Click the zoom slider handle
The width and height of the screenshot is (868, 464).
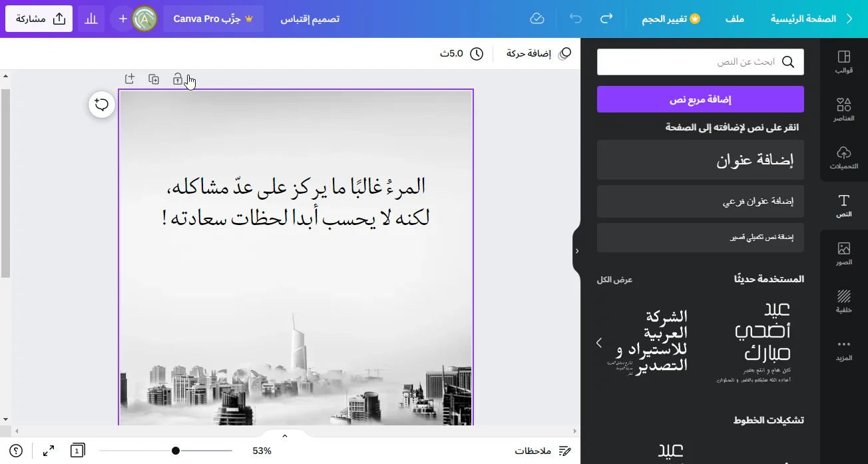[176, 451]
